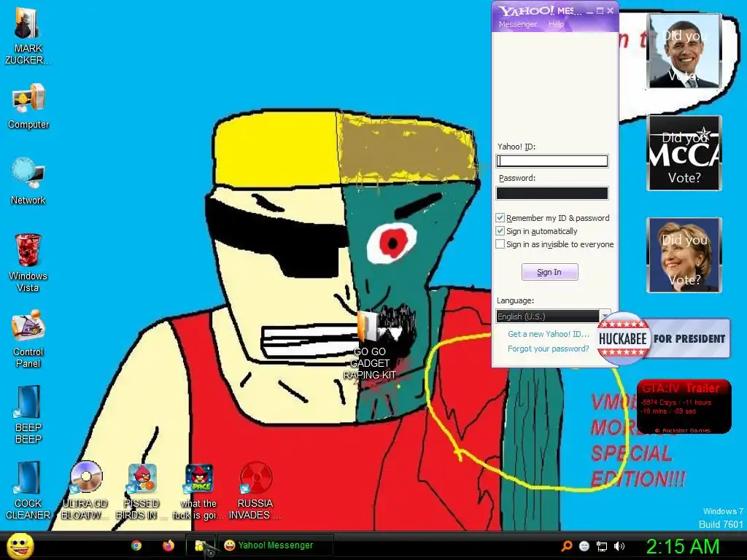This screenshot has width=747, height=560.
Task: Open the Help menu in Yahoo Messenger
Action: click(x=556, y=24)
